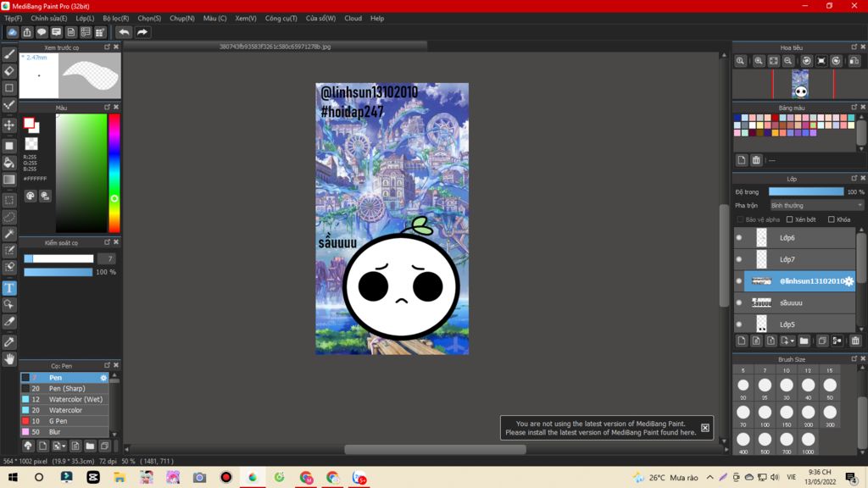The width and height of the screenshot is (868, 488).
Task: Undock the Kiểm soát cọ panel
Action: (x=107, y=241)
